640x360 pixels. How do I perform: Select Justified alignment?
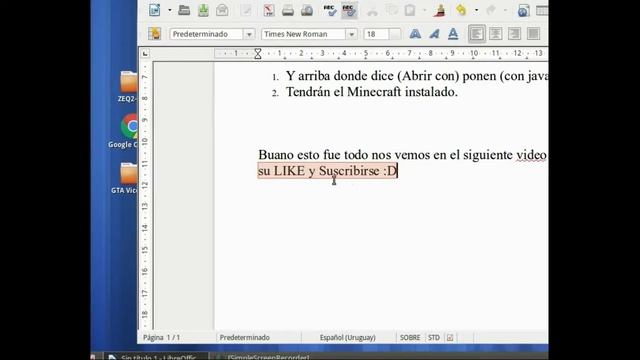point(533,34)
